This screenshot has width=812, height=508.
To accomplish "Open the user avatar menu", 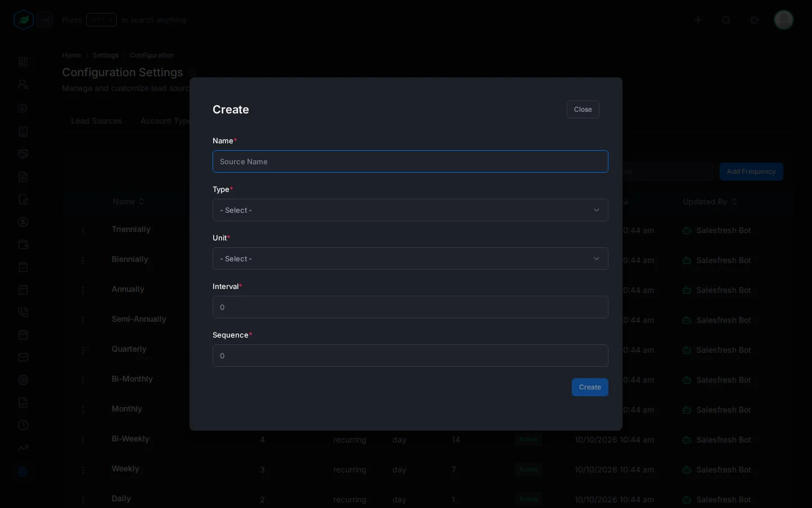I will (x=784, y=20).
